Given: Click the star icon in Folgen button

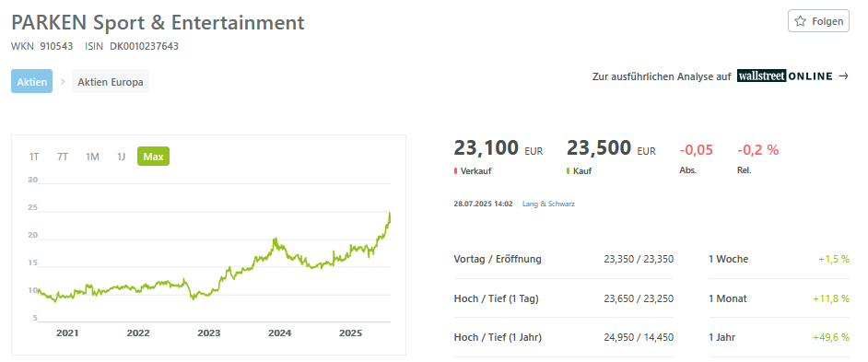Looking at the screenshot, I should pos(800,21).
